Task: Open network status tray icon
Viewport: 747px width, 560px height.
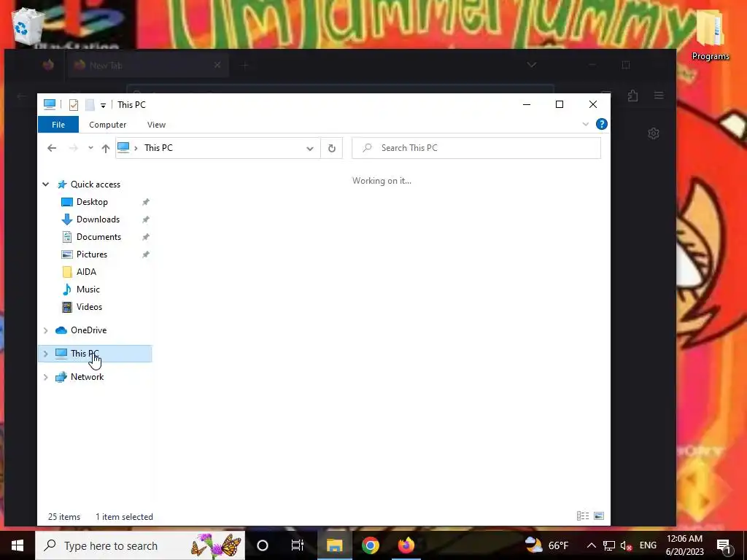Action: pyautogui.click(x=609, y=545)
